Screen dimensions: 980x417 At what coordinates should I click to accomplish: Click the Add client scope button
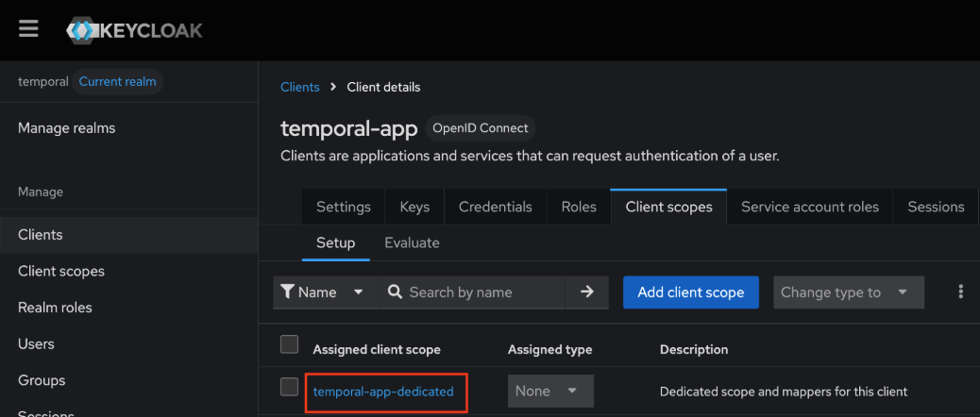click(690, 292)
